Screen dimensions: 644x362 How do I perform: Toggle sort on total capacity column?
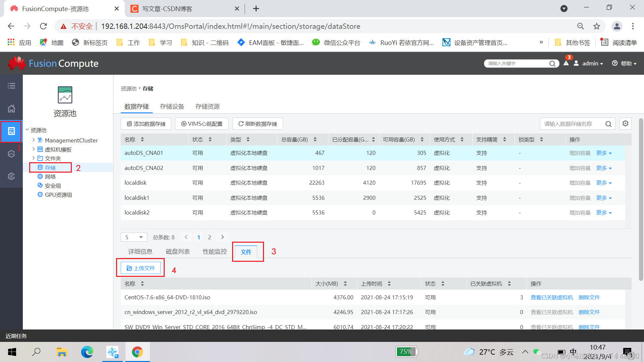pyautogui.click(x=315, y=139)
